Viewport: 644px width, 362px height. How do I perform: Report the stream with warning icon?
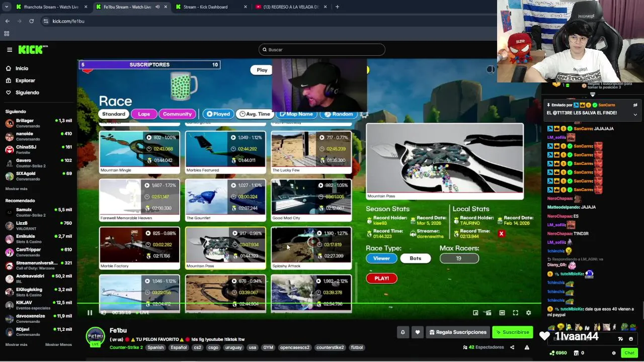527,347
